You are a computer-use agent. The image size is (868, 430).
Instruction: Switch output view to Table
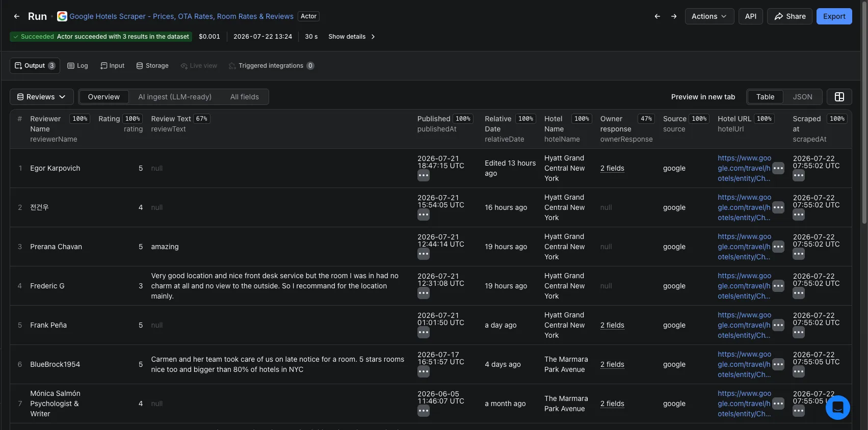click(x=765, y=97)
